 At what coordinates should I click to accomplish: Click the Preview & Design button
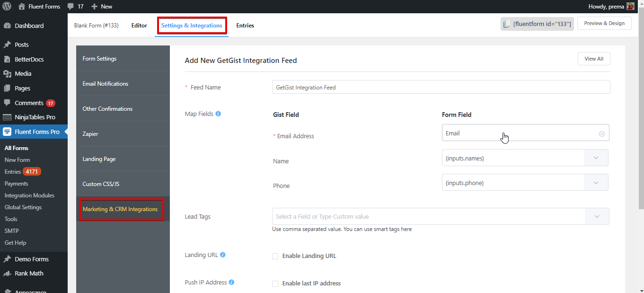[604, 23]
